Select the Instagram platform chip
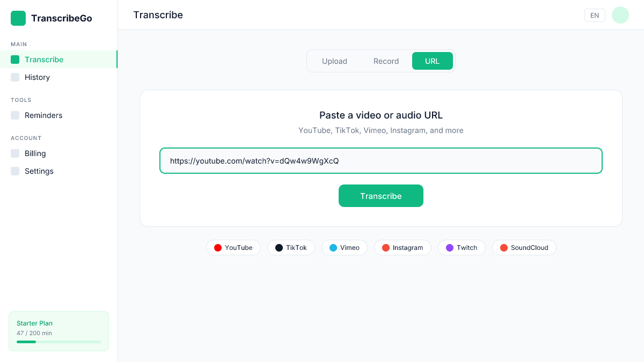The image size is (644, 362). point(402,247)
